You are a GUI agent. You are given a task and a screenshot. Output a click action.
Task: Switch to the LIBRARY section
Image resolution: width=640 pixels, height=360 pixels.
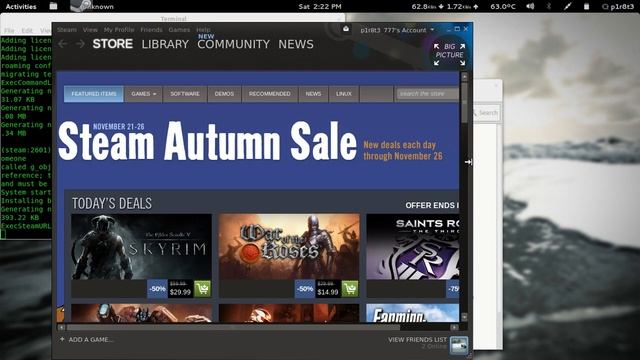pos(165,44)
